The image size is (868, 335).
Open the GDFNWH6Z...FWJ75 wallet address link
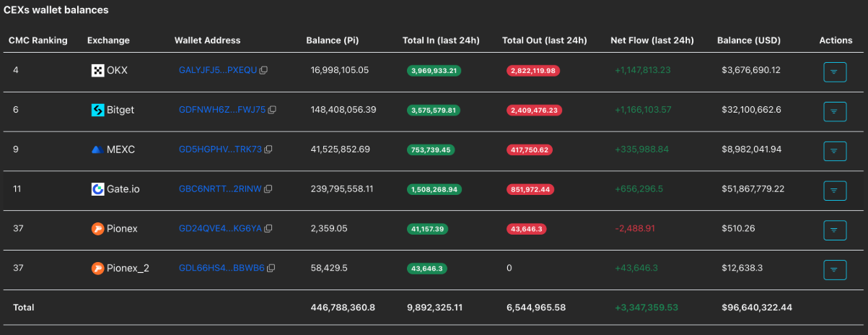(x=222, y=110)
